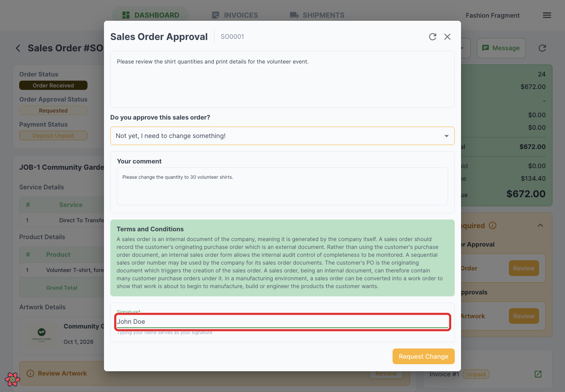Screen dimensions: 565x392
Task: Open the React Query devtools flower icon
Action: 13,379
